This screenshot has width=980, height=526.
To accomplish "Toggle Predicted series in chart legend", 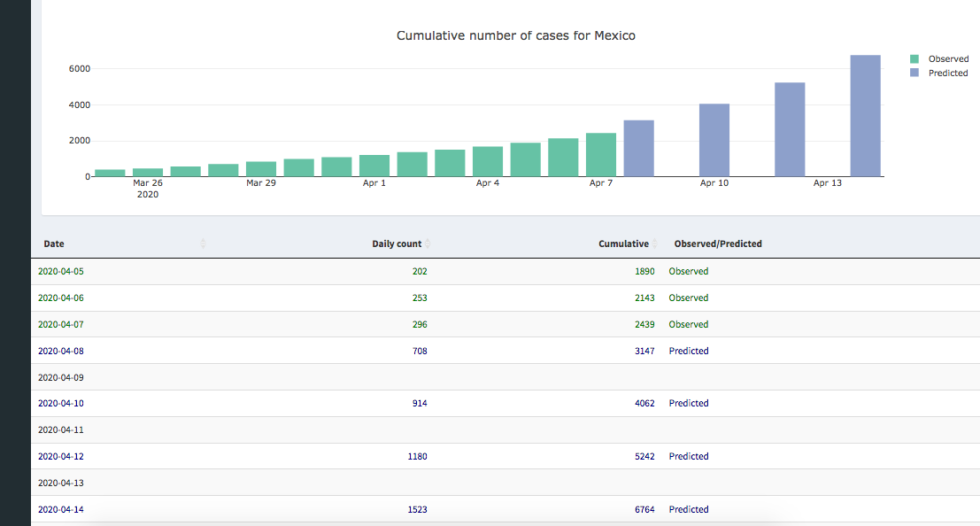I will tap(947, 73).
